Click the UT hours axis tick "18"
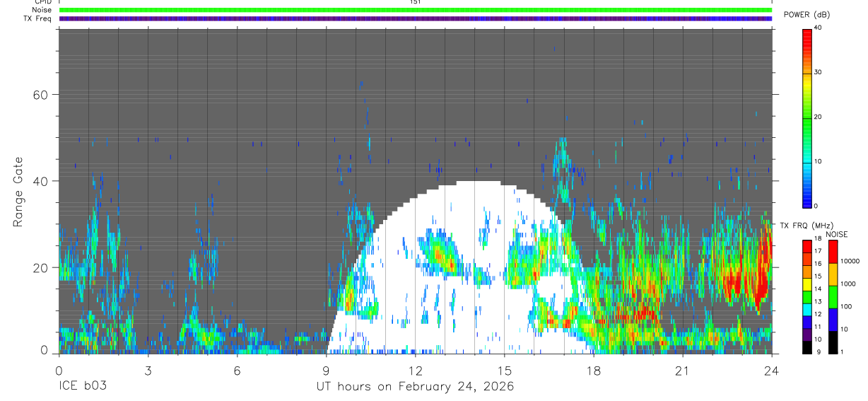Image resolution: width=868 pixels, height=401 pixels. pyautogui.click(x=593, y=371)
